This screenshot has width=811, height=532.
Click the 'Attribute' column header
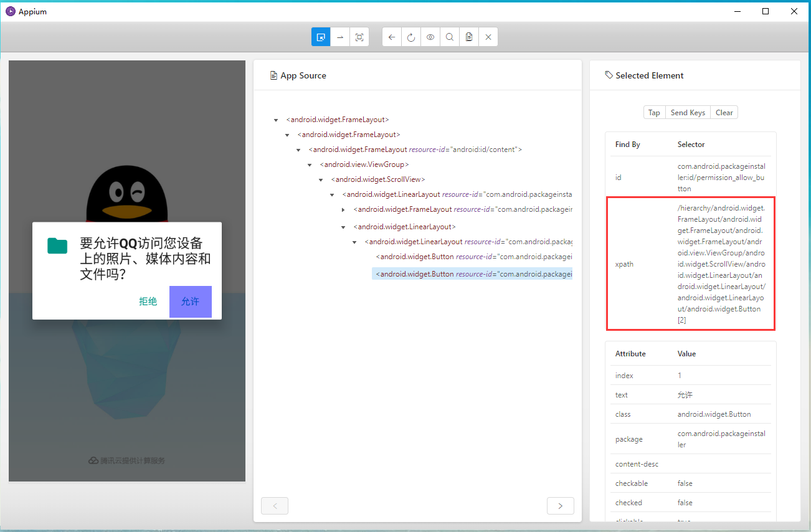pyautogui.click(x=630, y=354)
